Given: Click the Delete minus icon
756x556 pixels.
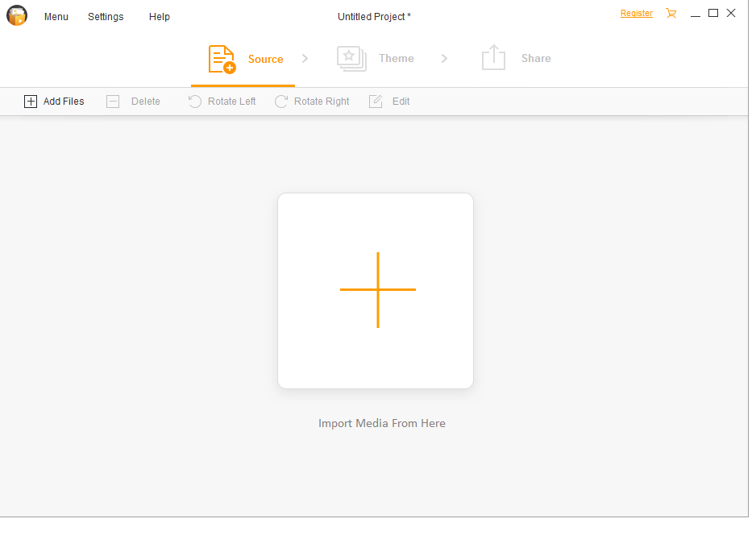Looking at the screenshot, I should 113,102.
